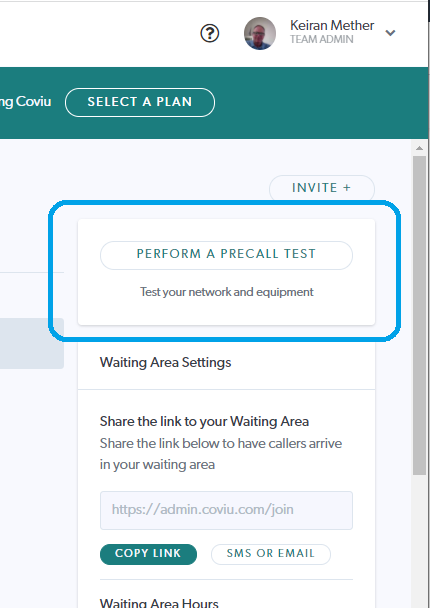Click the Copy Link button
Image resolution: width=430 pixels, height=608 pixels.
pos(148,554)
